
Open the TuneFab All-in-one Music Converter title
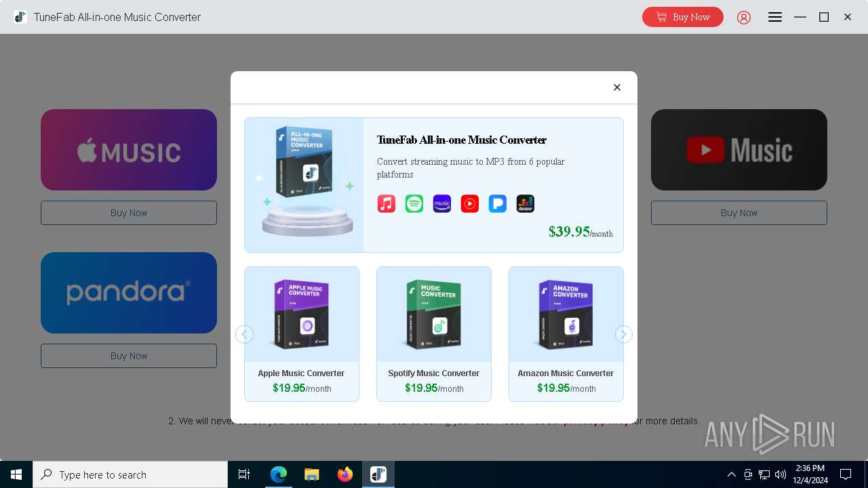[462, 140]
